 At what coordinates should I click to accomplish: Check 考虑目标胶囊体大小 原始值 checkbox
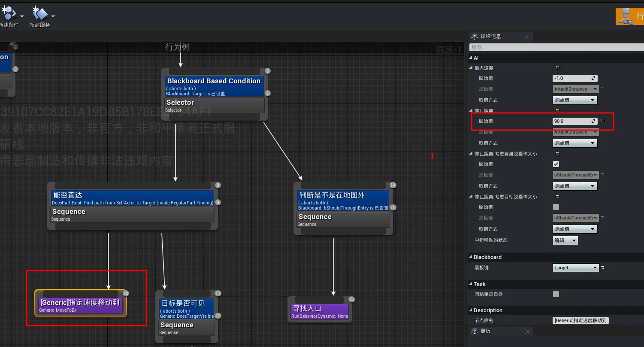(x=556, y=207)
